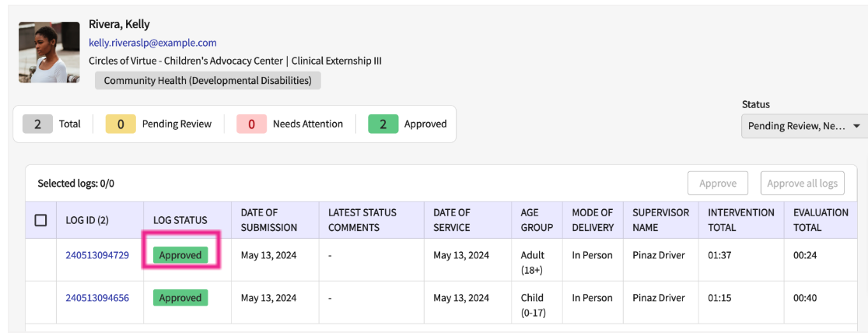
Task: Sort by the Date of Service column header
Action: coord(452,220)
